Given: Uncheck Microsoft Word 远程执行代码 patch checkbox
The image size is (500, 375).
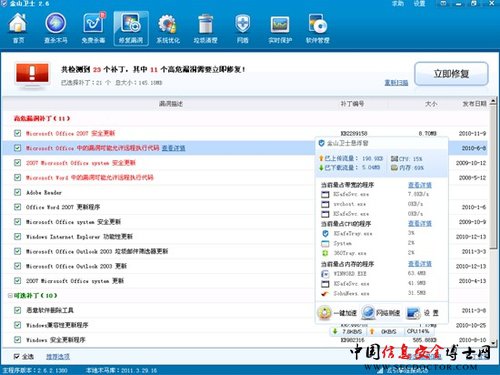Looking at the screenshot, I should click(x=17, y=177).
